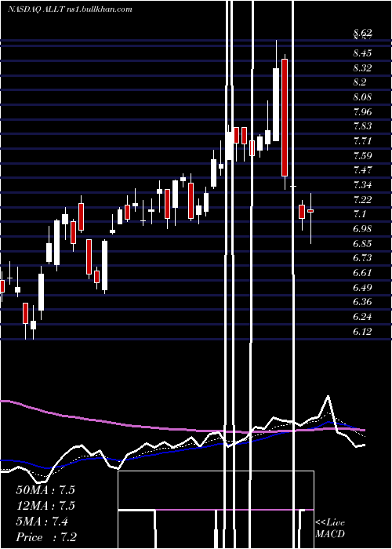
Task: Click the 8.08 price axis label
Action: click(362, 97)
